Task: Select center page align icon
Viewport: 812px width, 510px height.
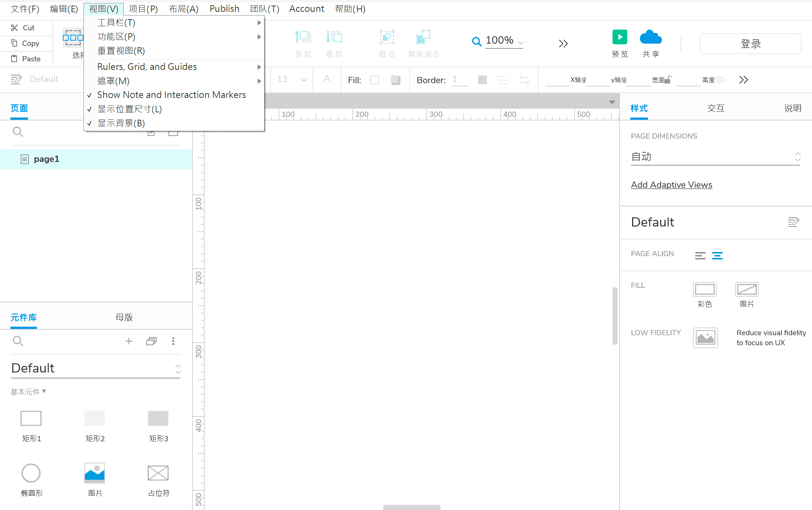Action: coord(717,256)
